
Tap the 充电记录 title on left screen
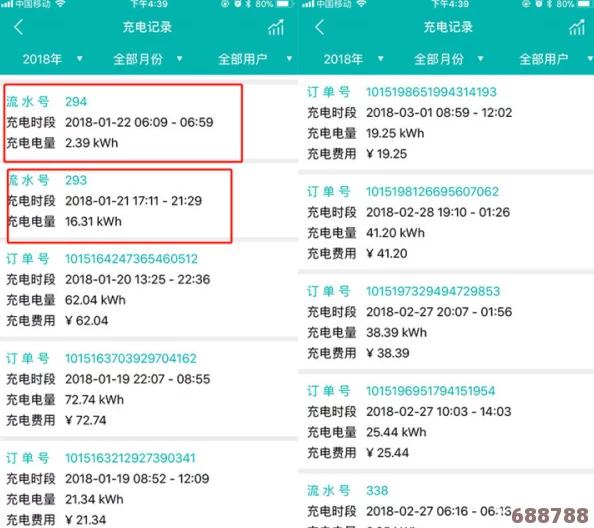[x=147, y=27]
